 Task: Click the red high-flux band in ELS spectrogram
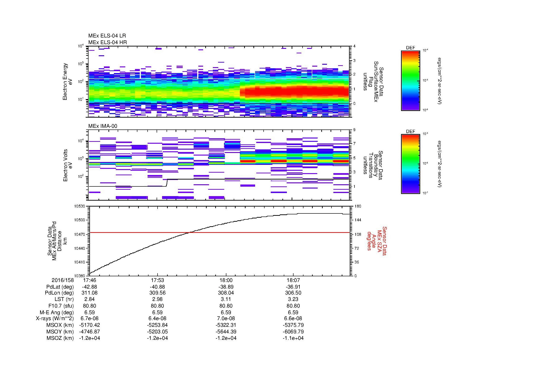295,92
